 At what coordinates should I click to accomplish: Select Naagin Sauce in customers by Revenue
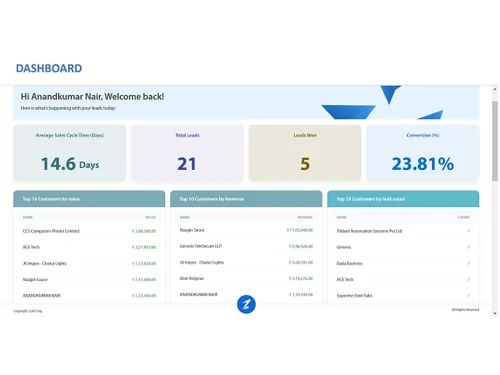(246, 230)
